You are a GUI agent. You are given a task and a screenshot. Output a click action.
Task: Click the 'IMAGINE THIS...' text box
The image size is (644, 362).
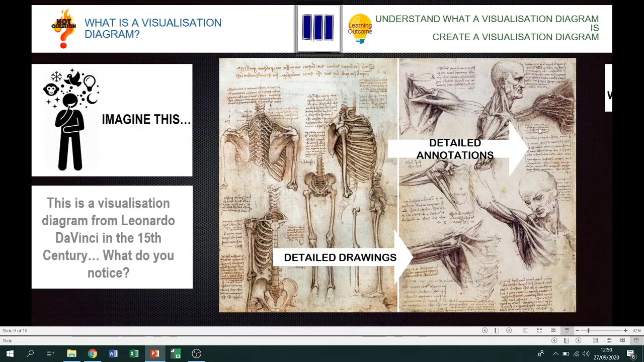[146, 120]
